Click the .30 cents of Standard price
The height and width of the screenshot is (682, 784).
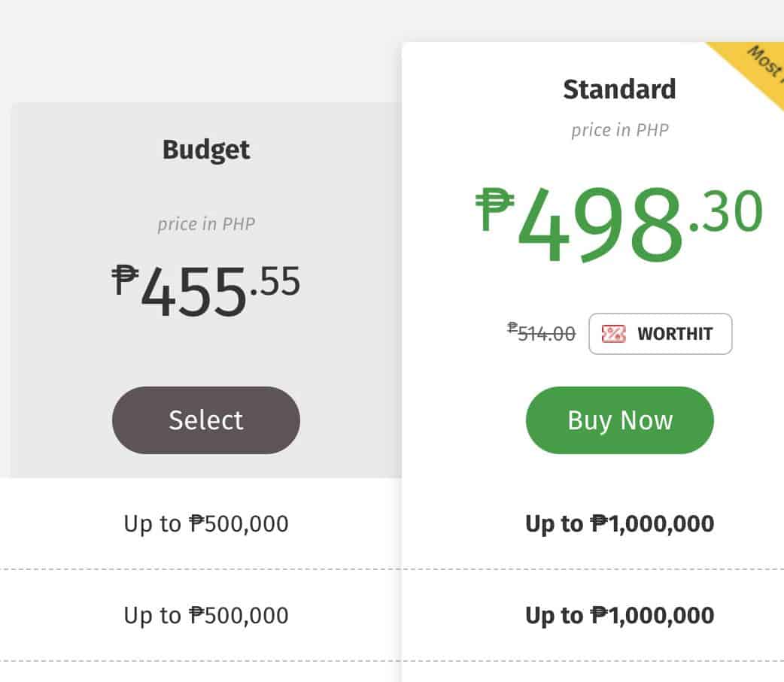tap(727, 212)
